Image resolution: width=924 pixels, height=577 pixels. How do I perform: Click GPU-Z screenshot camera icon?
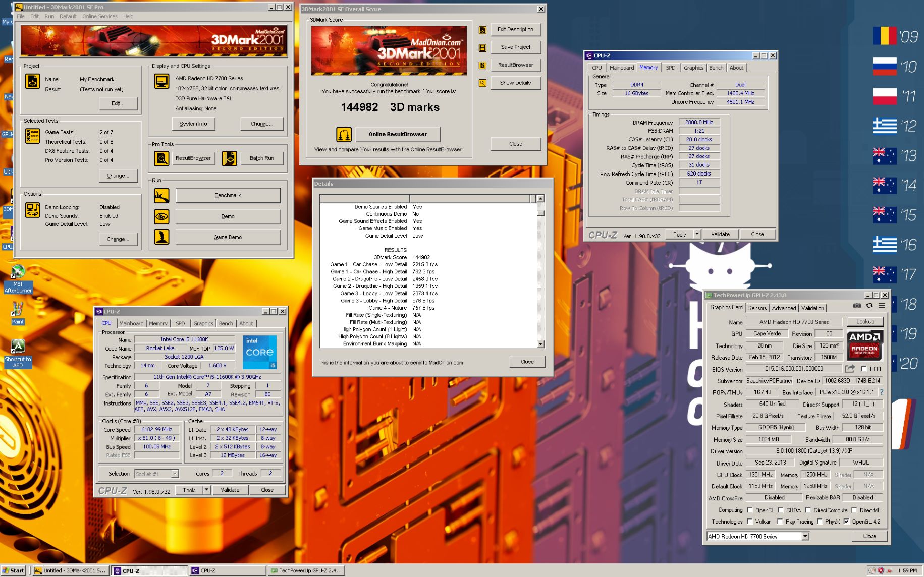(x=857, y=306)
